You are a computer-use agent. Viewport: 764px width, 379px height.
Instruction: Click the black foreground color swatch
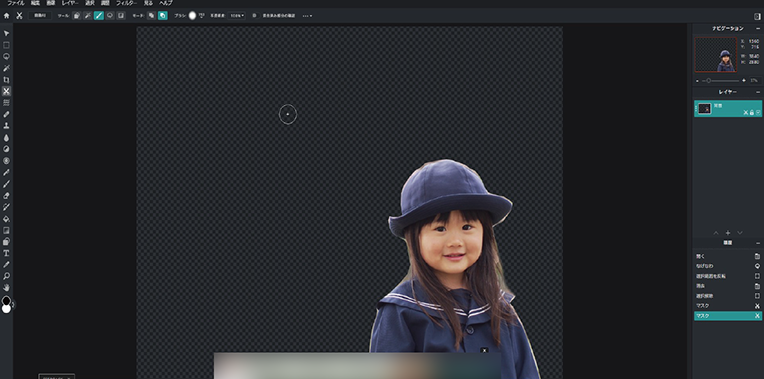pyautogui.click(x=6, y=301)
